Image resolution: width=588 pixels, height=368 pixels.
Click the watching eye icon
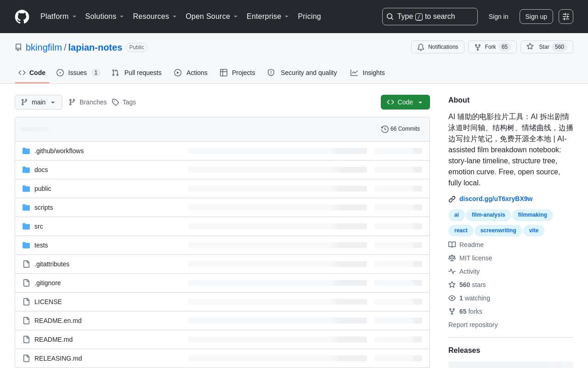pyautogui.click(x=452, y=298)
